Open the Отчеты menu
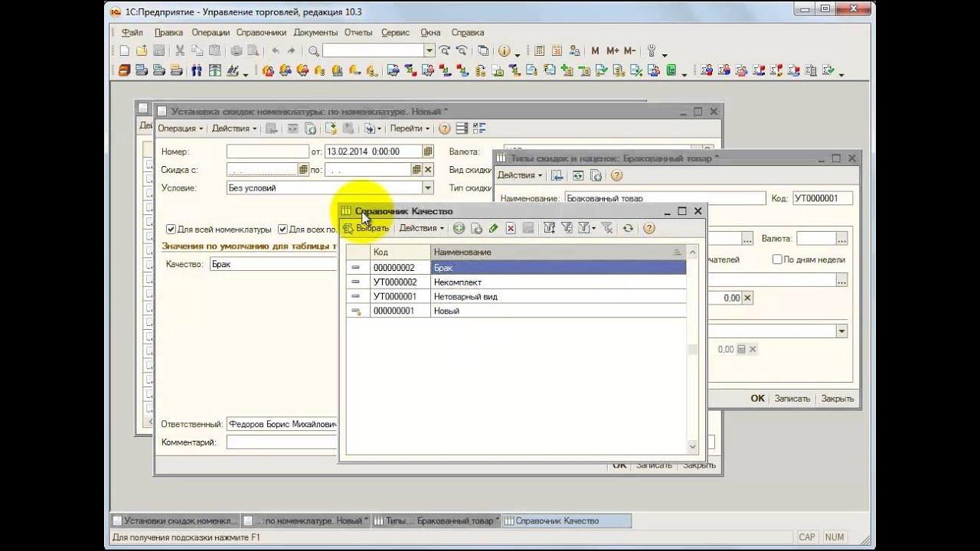 click(358, 33)
